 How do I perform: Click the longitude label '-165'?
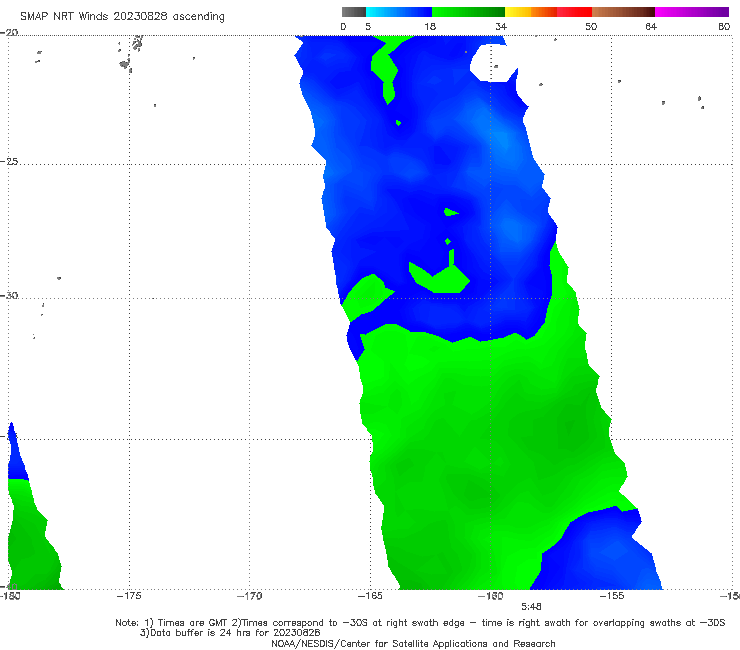pyautogui.click(x=370, y=596)
